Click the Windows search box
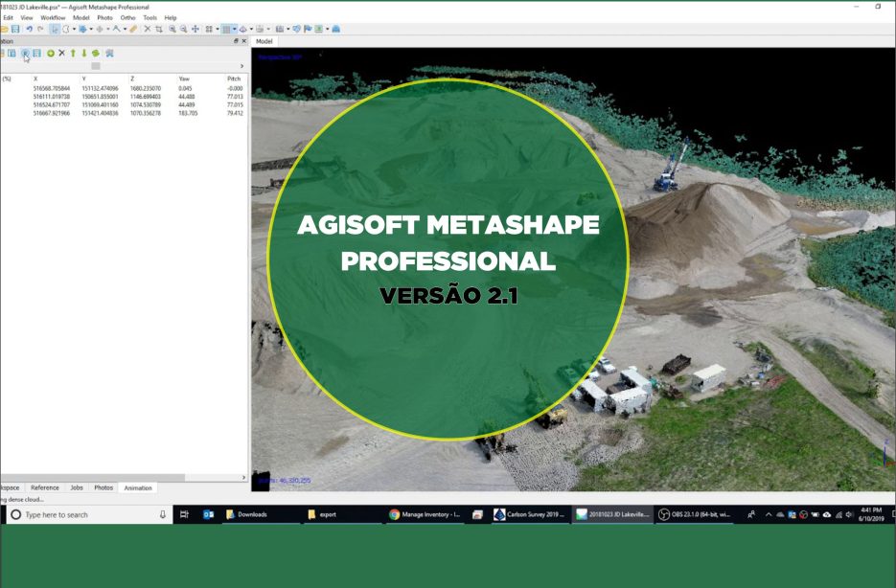 point(90,514)
